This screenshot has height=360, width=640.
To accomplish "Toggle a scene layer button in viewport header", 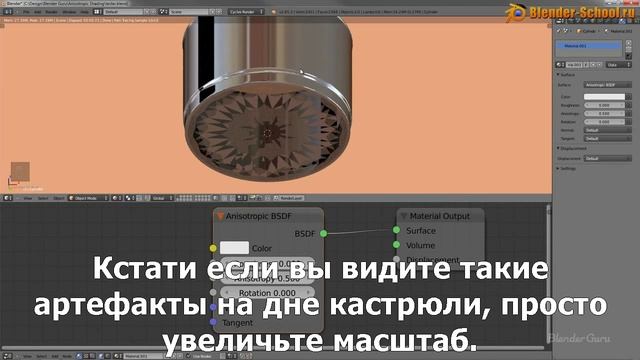I will (183, 198).
